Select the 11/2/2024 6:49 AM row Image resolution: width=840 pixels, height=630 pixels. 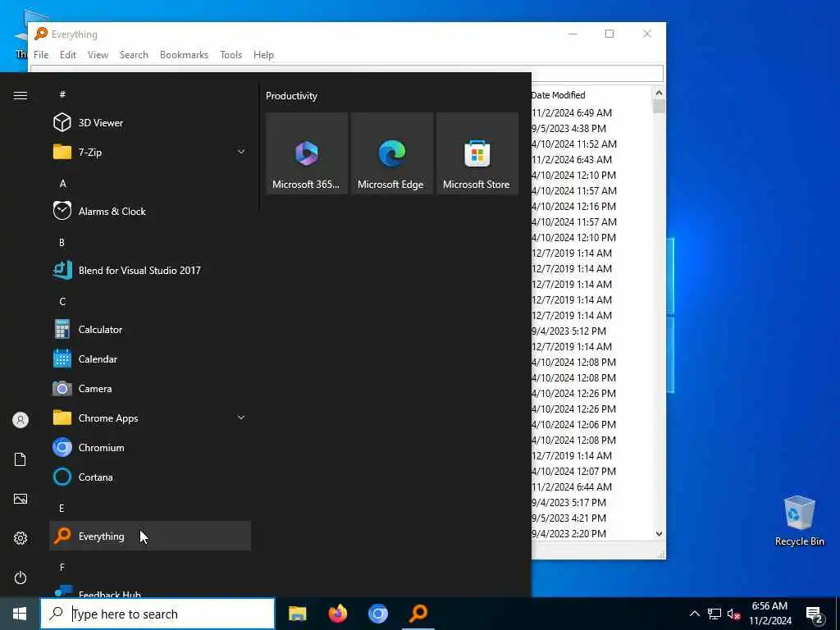tap(572, 112)
